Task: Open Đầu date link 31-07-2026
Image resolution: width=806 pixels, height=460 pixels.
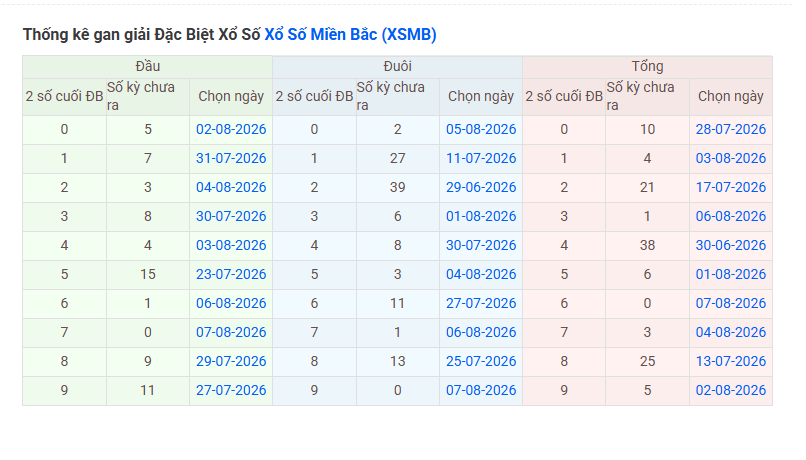Action: pyautogui.click(x=231, y=158)
